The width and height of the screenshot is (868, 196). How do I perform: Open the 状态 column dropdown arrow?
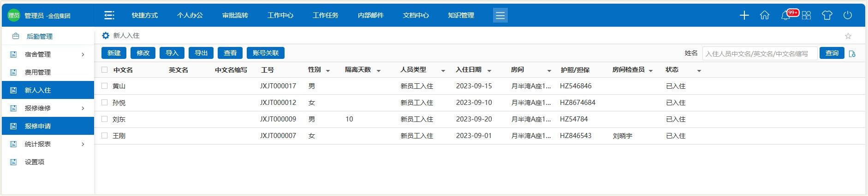point(699,70)
